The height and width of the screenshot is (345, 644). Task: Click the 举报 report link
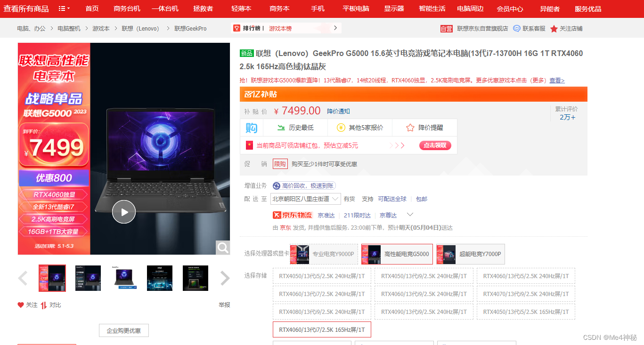click(224, 305)
